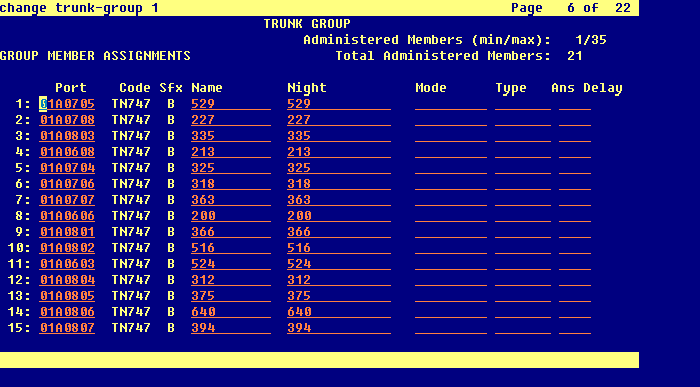Click the Name field containing 529
700x387 pixels.
pos(231,104)
